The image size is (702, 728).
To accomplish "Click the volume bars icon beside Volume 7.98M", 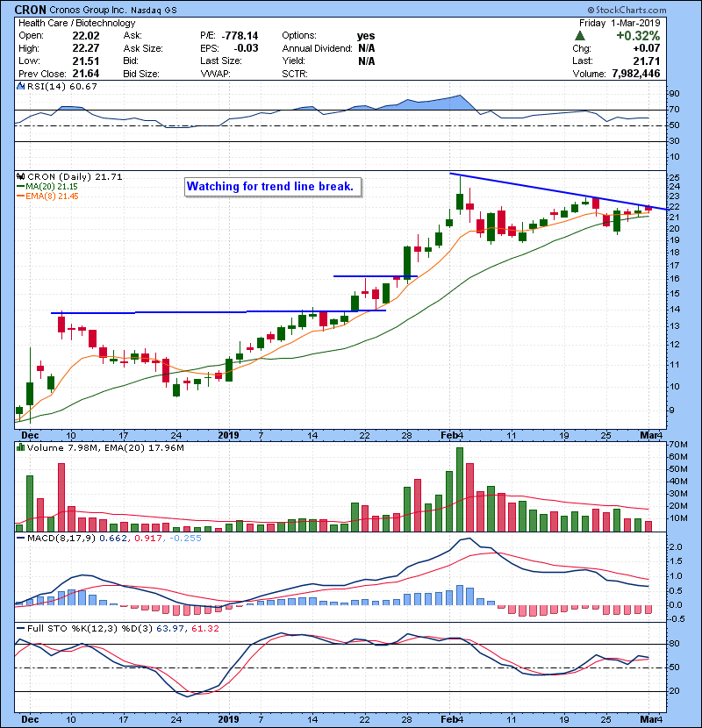I will point(20,447).
